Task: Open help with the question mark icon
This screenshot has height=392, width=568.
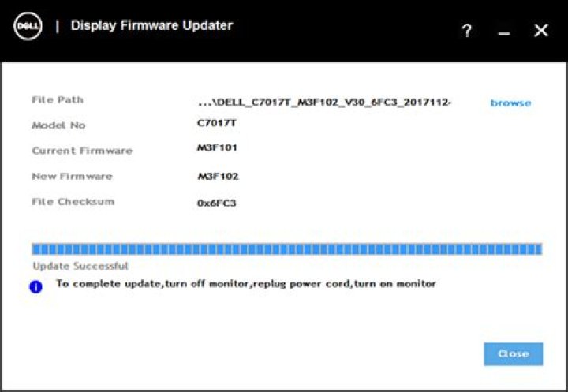Action: (x=467, y=31)
